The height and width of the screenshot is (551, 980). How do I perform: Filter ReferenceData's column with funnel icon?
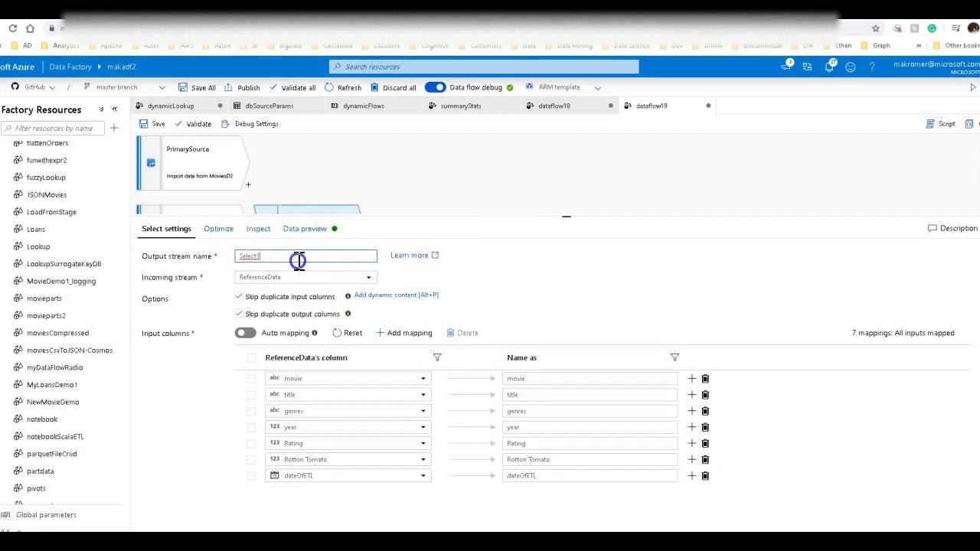437,357
